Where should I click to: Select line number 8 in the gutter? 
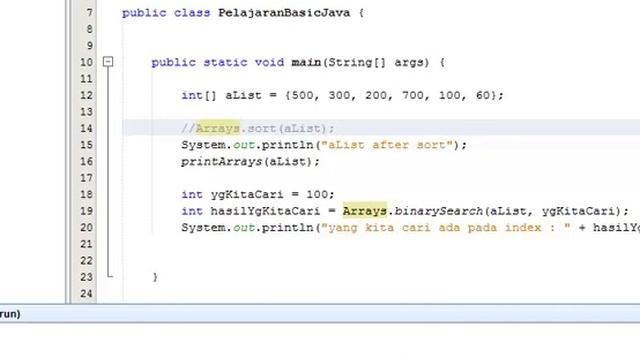click(89, 29)
